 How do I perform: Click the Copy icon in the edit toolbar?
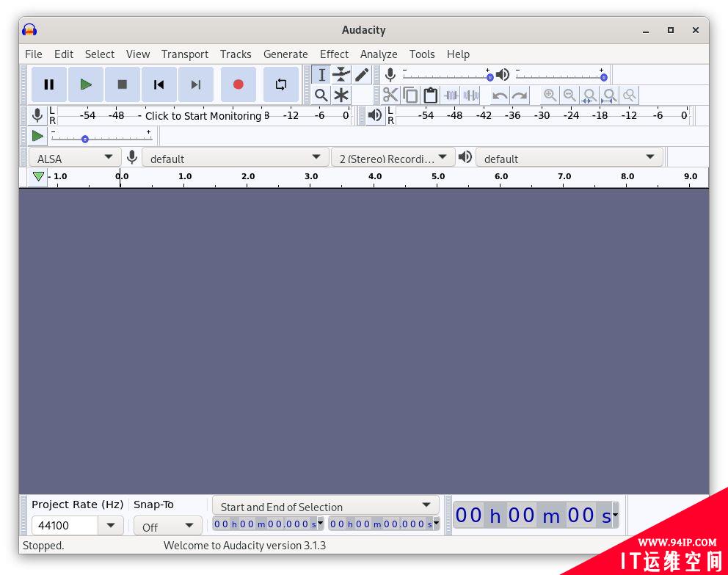click(410, 95)
